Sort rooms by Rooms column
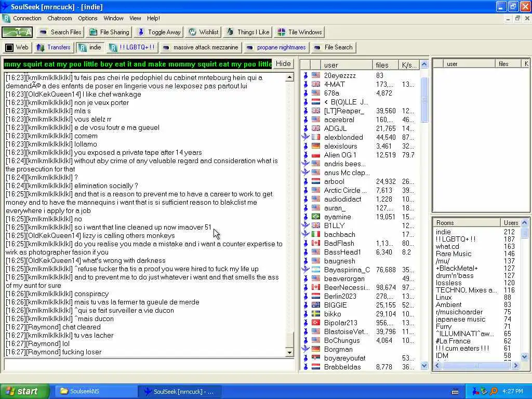 click(467, 223)
